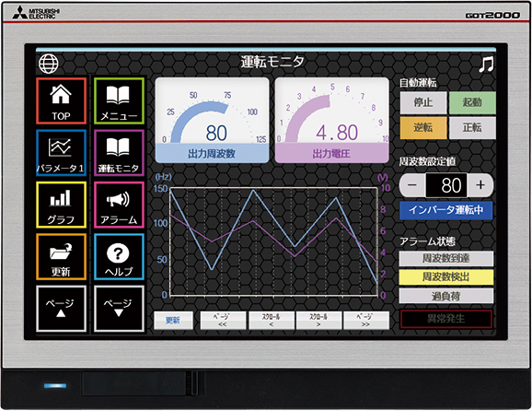Click the 周波数設定値 field showing 80
Screen dimensions: 532x411
point(446,185)
